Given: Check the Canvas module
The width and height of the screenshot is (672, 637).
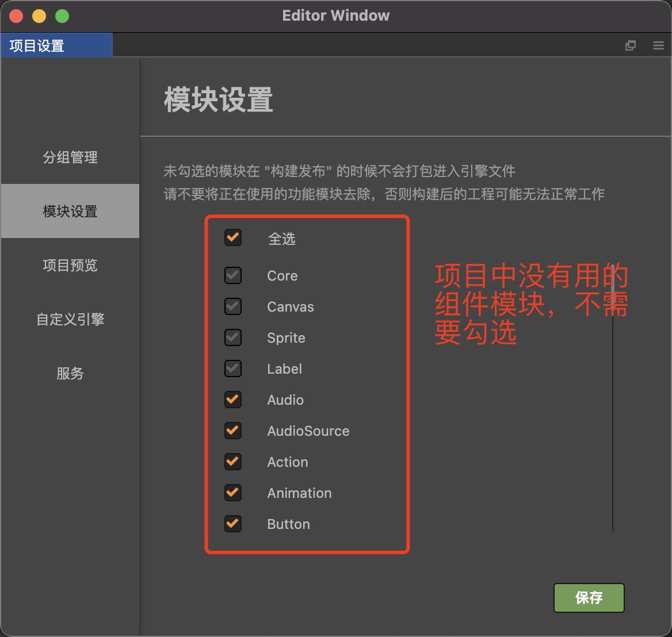Looking at the screenshot, I should click(x=232, y=306).
